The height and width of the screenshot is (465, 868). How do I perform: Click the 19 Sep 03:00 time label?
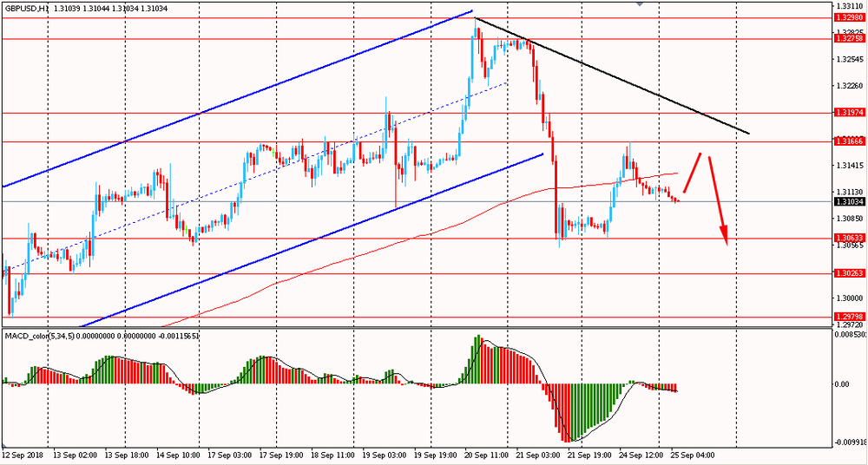point(385,455)
